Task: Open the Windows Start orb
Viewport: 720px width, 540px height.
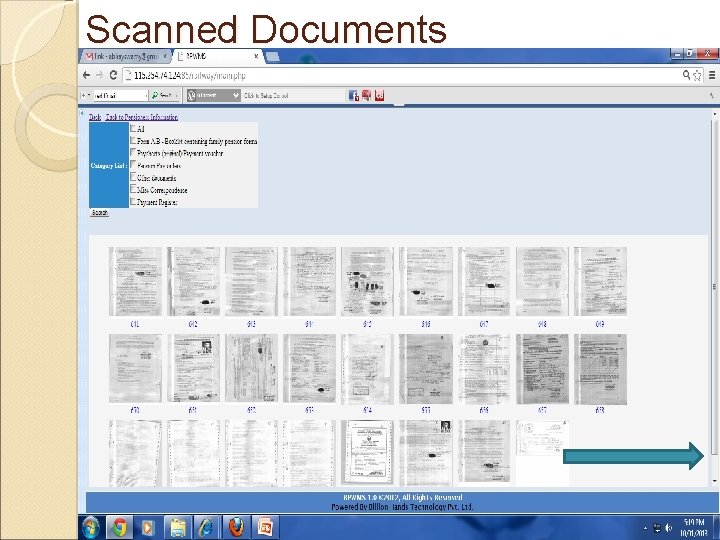Action: [91, 527]
